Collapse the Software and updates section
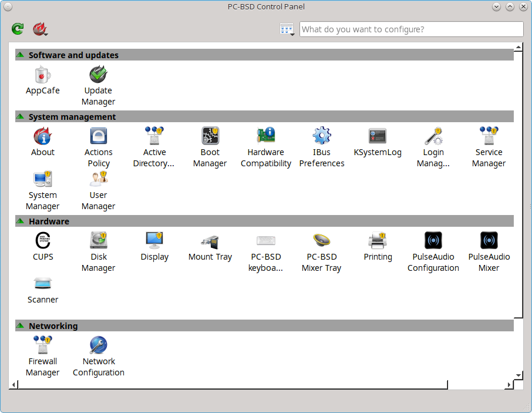 [x=20, y=54]
